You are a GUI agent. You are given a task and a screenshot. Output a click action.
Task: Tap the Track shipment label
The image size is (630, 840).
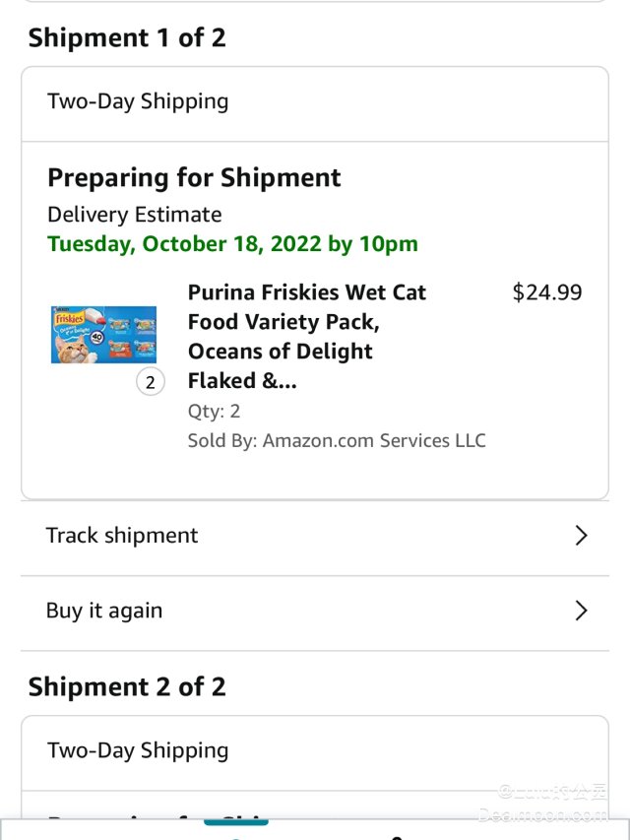[122, 536]
